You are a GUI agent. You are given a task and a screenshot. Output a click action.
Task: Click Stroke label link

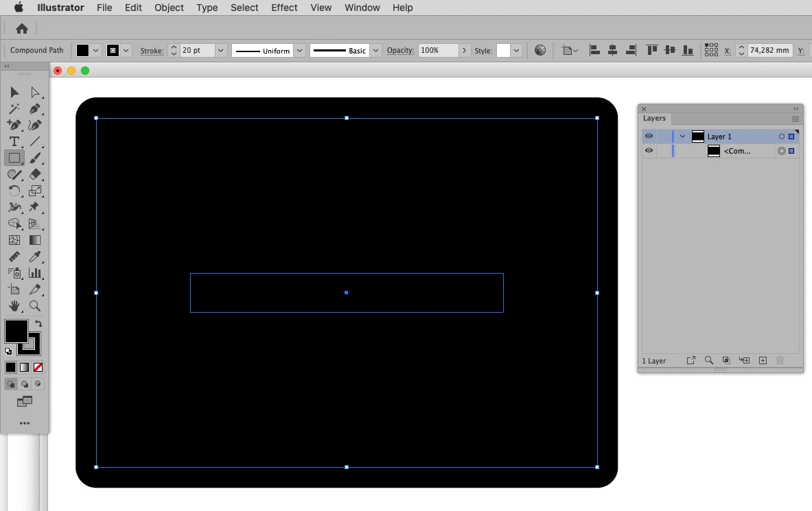(x=152, y=51)
